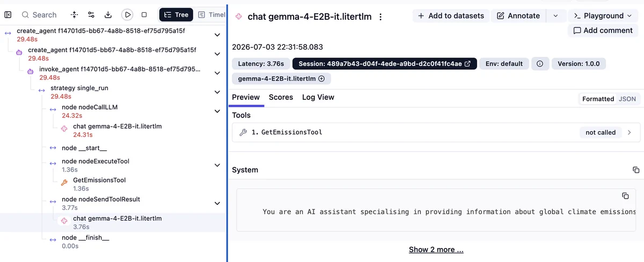Open the Scores tab
Image resolution: width=644 pixels, height=262 pixels.
click(281, 97)
